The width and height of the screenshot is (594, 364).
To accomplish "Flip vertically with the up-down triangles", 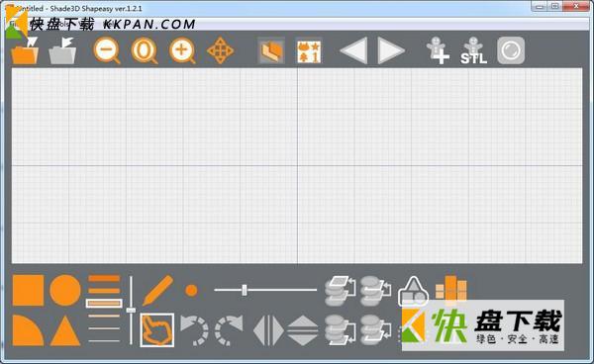I will click(x=303, y=330).
